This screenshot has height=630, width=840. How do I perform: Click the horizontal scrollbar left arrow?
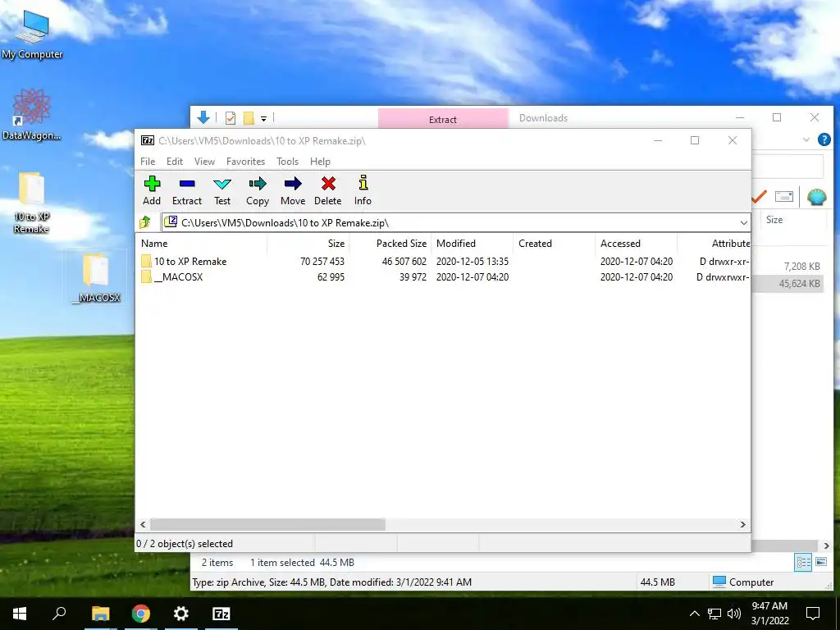[x=143, y=524]
